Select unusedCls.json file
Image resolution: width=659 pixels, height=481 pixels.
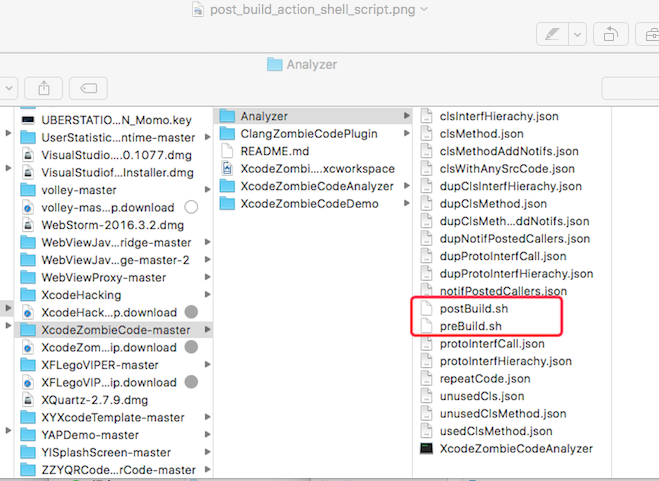click(x=482, y=396)
